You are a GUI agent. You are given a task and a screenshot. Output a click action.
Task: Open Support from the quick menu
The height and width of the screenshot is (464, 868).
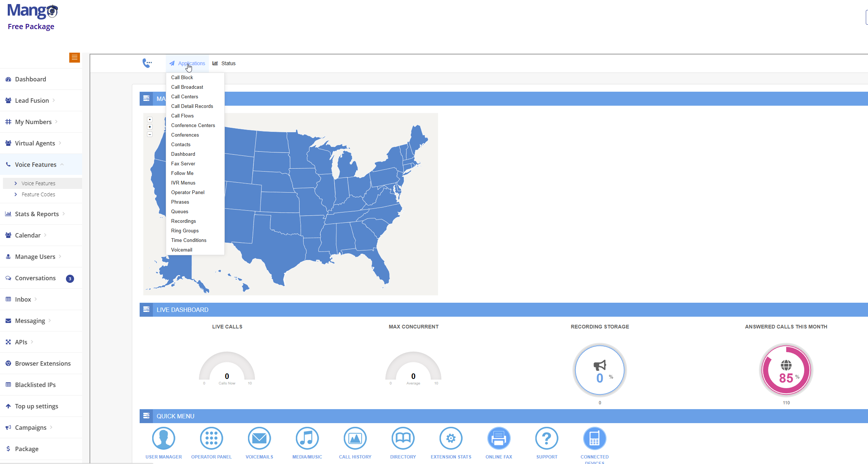[546, 438]
